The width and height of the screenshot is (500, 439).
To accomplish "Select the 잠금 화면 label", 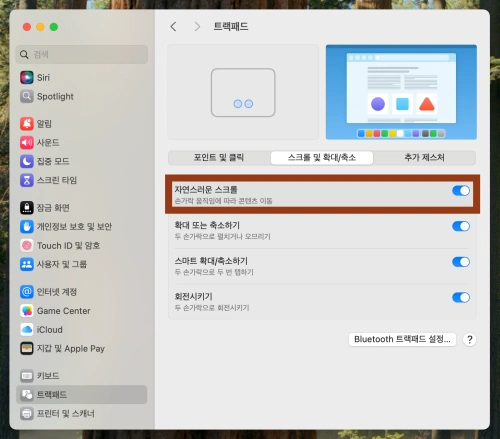I will (x=53, y=208).
